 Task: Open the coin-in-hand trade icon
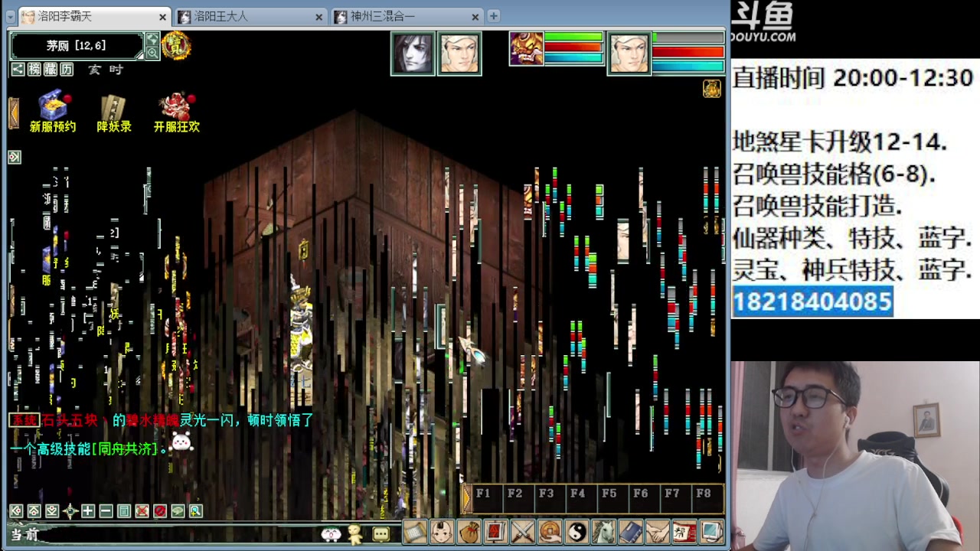click(550, 531)
